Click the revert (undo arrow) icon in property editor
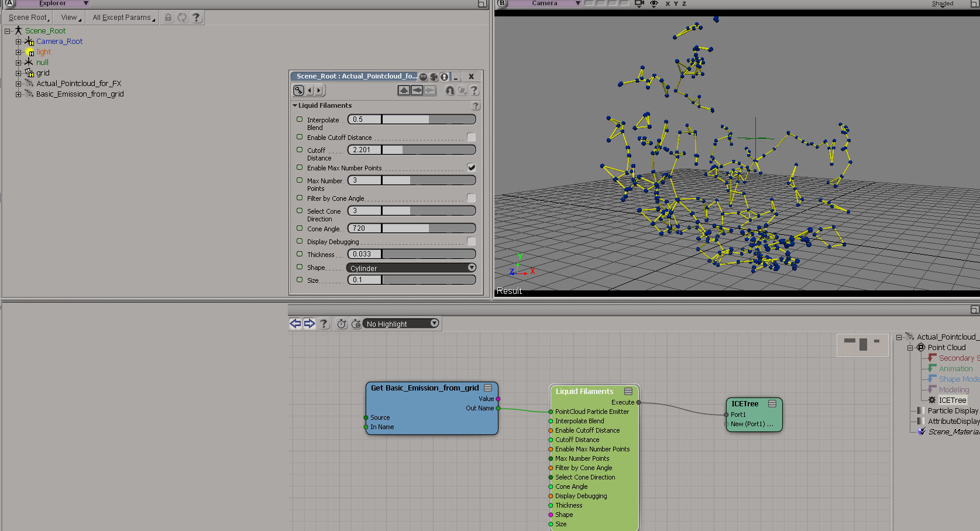The width and height of the screenshot is (980, 531). click(449, 90)
